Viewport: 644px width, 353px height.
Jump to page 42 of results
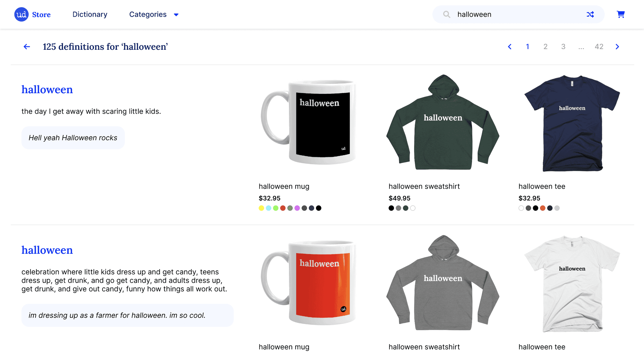599,47
